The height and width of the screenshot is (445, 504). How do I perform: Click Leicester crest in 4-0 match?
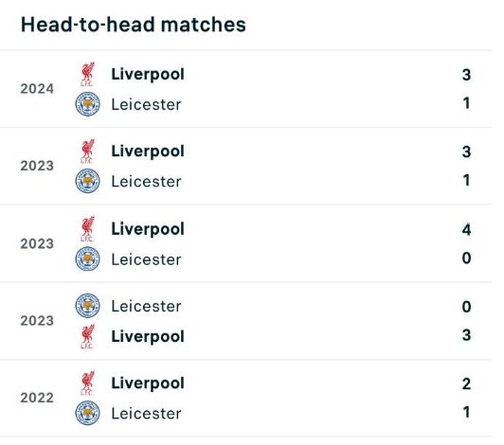[87, 258]
